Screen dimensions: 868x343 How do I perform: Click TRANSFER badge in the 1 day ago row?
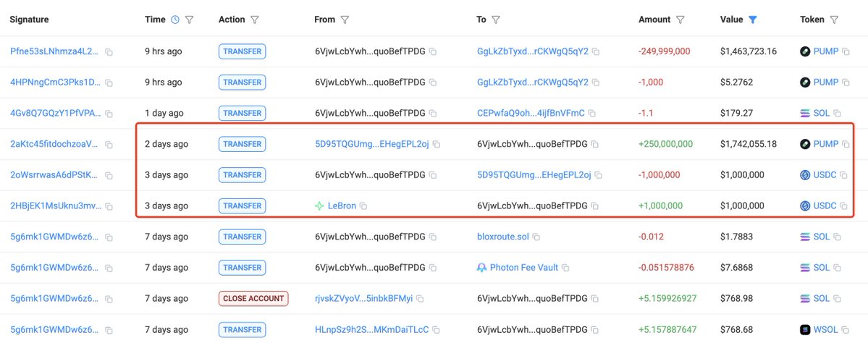click(x=242, y=113)
